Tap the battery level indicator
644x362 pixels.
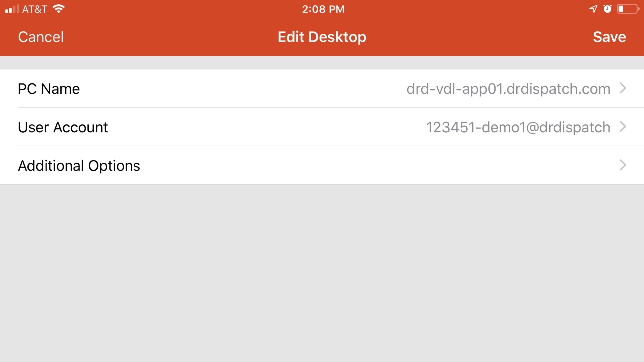628,9
